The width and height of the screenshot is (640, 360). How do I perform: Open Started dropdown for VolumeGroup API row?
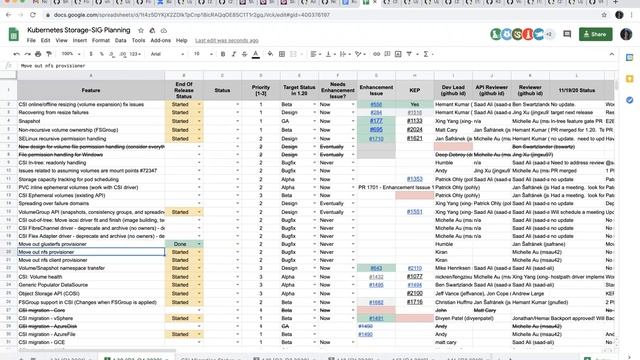click(199, 212)
